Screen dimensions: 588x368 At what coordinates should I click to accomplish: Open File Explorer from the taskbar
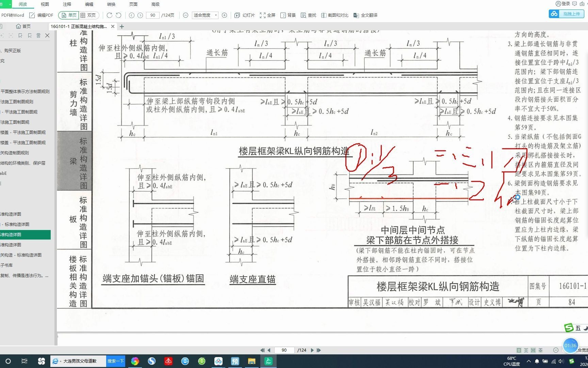(x=251, y=361)
